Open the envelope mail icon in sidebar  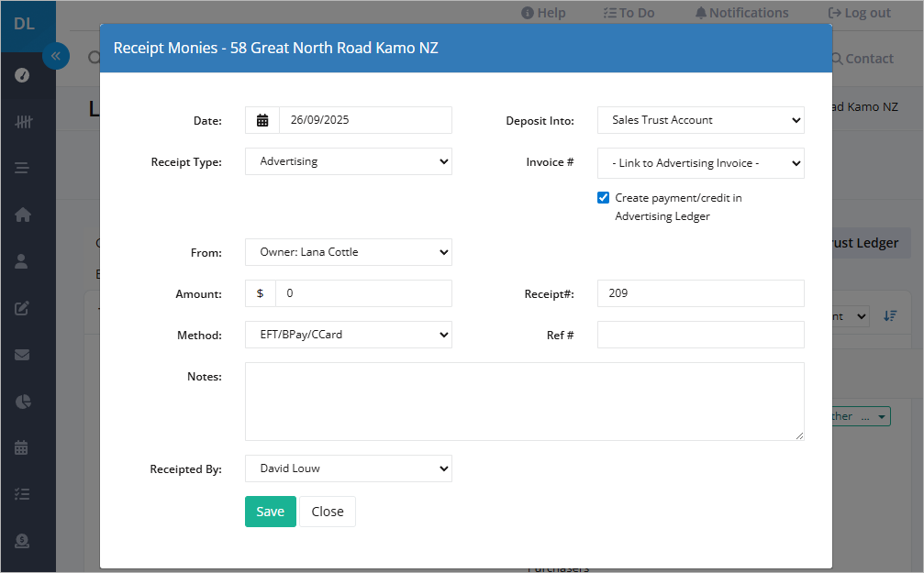[22, 355]
